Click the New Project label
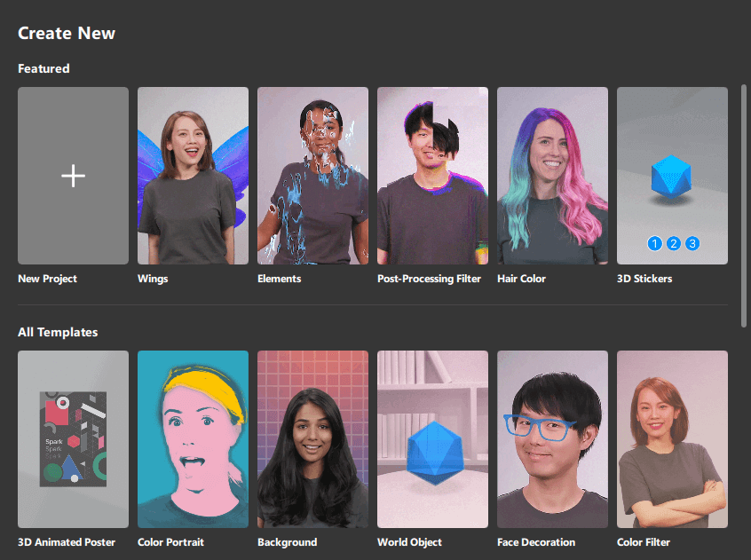The width and height of the screenshot is (751, 560). point(47,279)
